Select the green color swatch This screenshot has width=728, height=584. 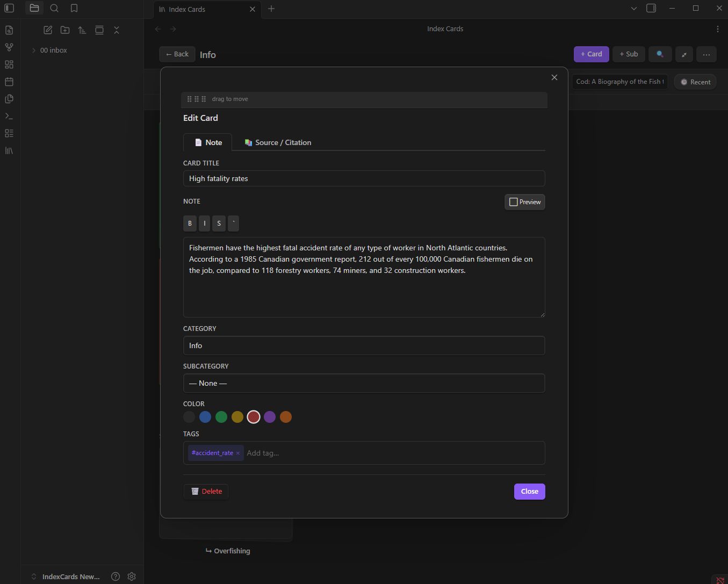pyautogui.click(x=221, y=417)
